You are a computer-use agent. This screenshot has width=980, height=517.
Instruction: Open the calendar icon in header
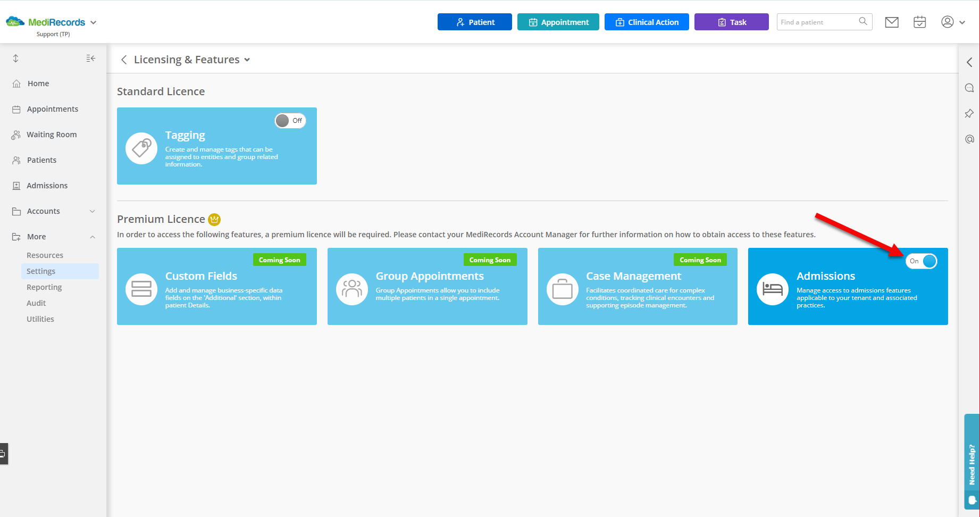(919, 22)
